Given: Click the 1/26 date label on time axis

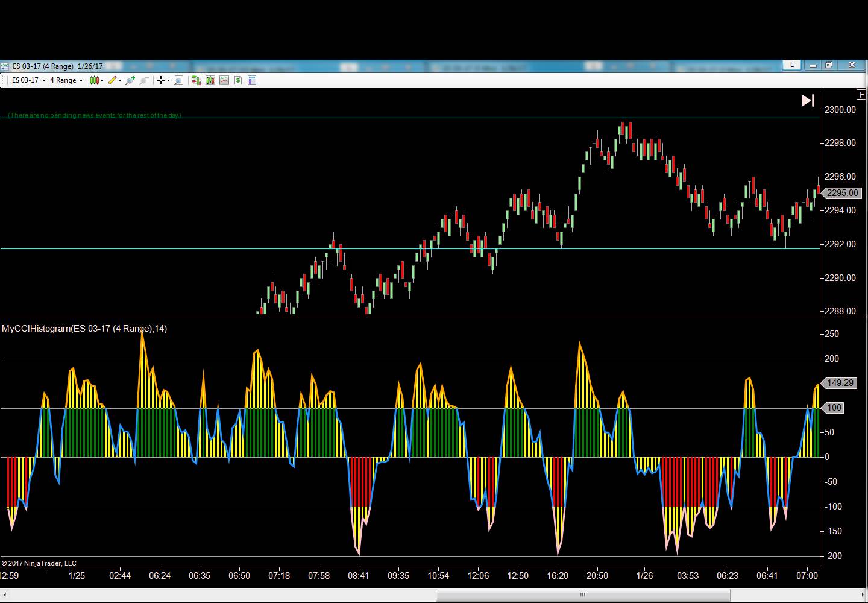Looking at the screenshot, I should pos(645,576).
